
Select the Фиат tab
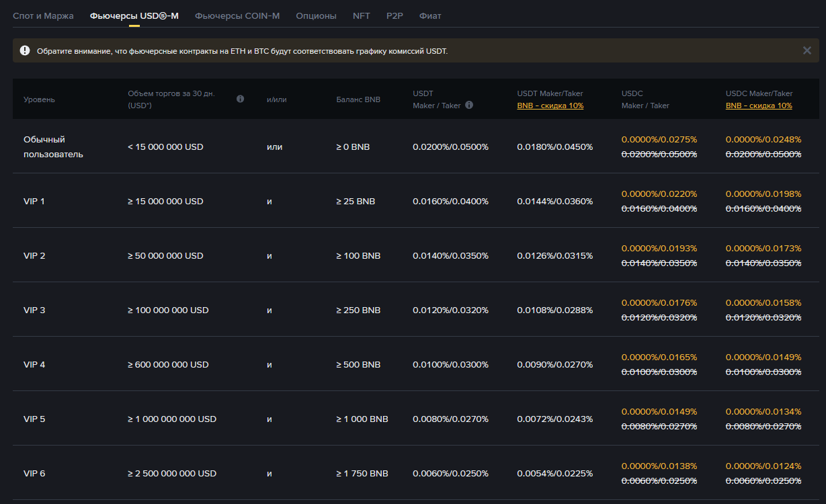click(x=430, y=15)
